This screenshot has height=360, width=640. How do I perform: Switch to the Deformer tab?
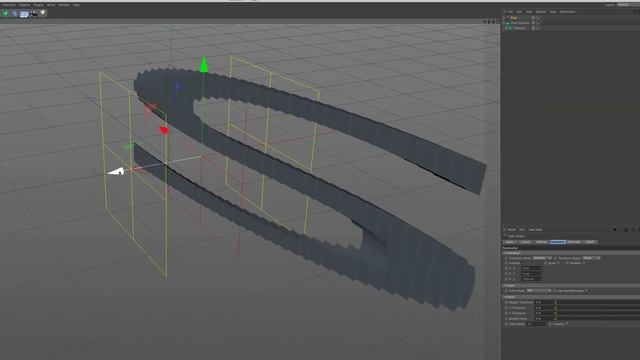[x=574, y=242]
